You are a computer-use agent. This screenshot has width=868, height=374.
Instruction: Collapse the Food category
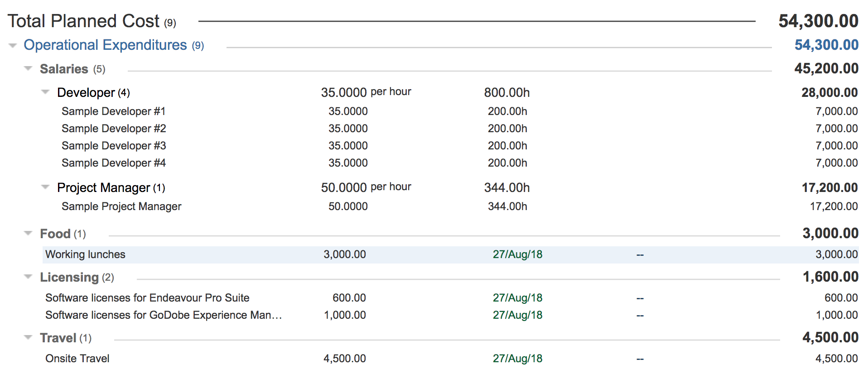tap(28, 233)
